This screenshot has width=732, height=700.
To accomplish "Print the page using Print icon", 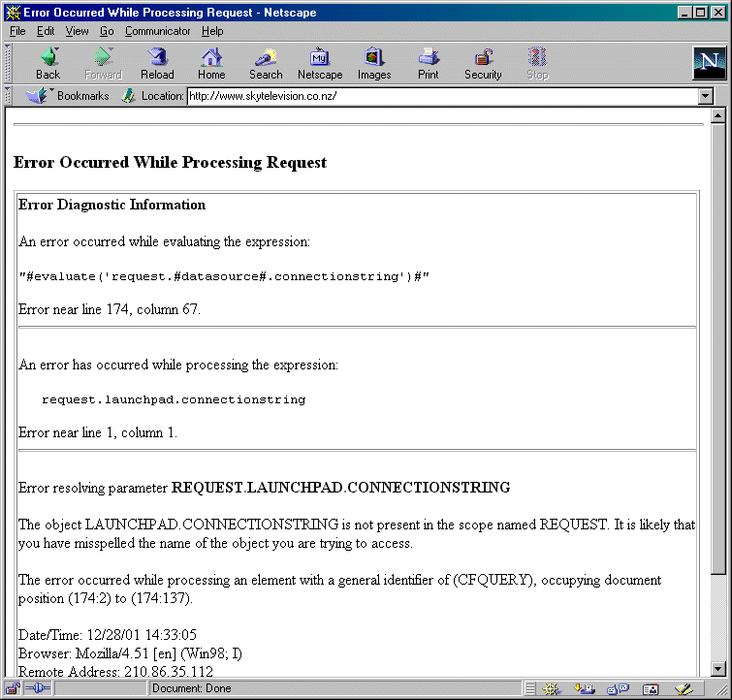I will click(428, 63).
